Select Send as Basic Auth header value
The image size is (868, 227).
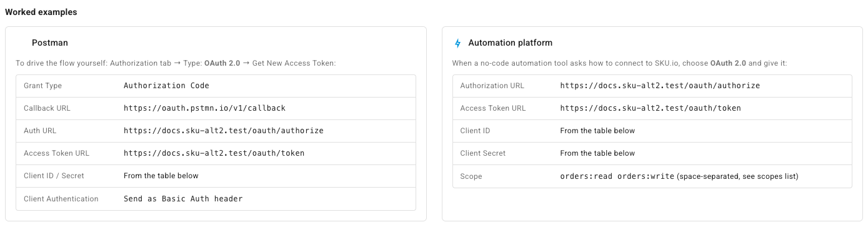(183, 199)
